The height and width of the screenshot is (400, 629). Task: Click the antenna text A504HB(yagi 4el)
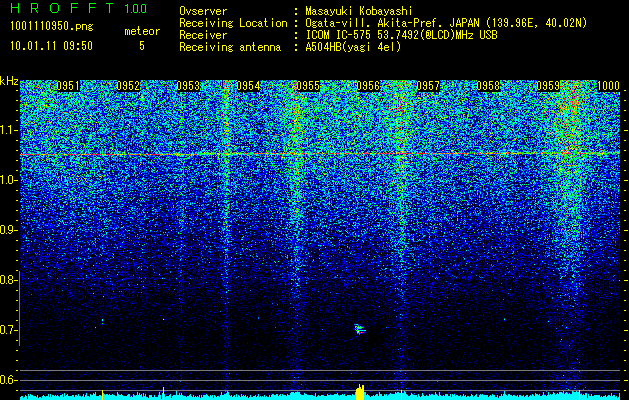tap(353, 47)
